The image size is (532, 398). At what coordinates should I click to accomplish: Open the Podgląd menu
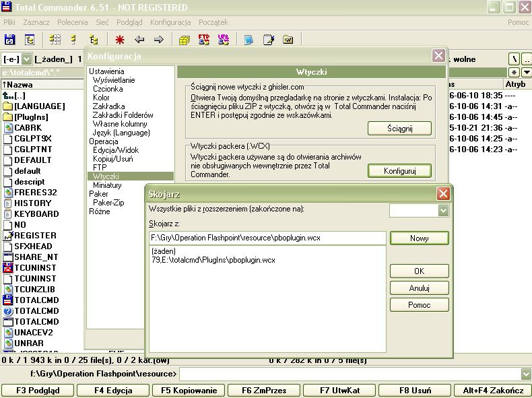click(129, 22)
